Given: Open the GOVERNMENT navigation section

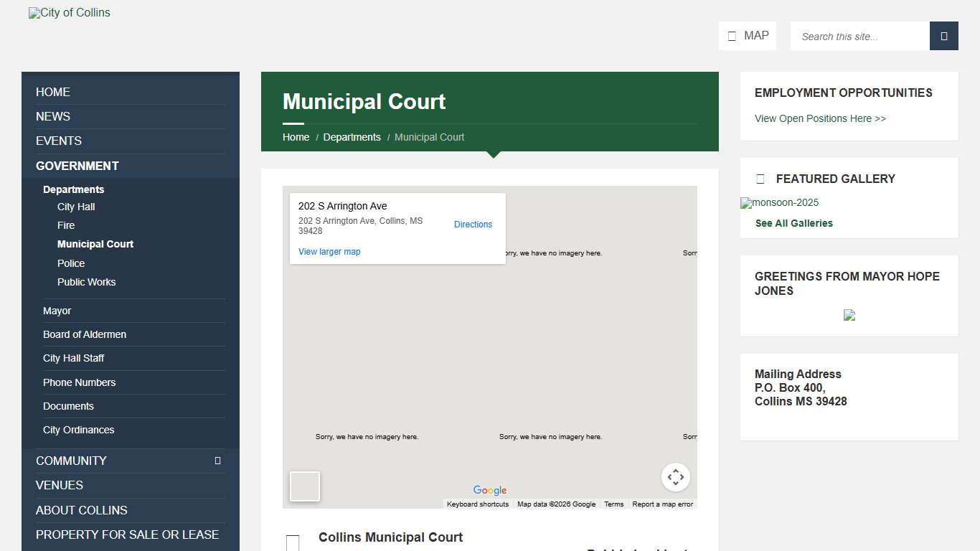Looking at the screenshot, I should (x=77, y=166).
